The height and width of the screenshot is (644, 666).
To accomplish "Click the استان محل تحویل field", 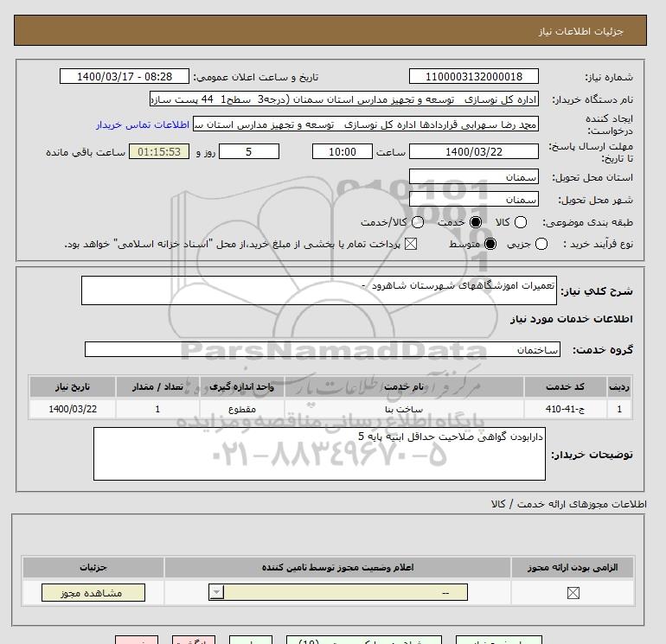I will (474, 176).
